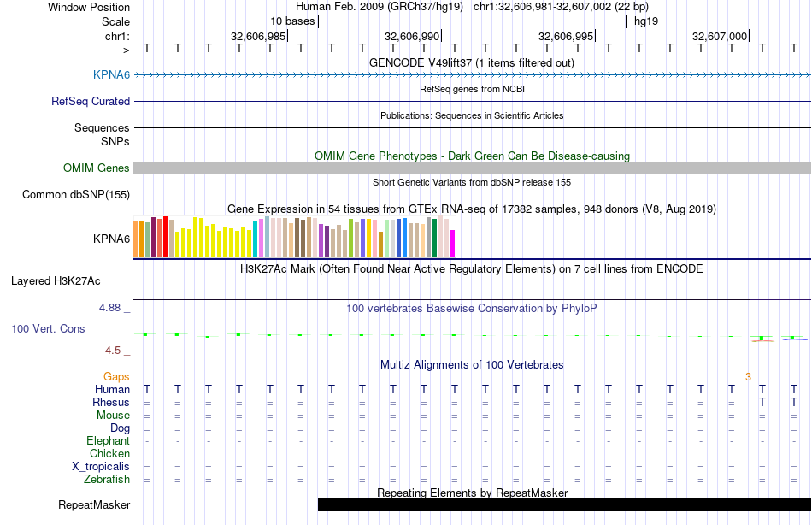Click the gray OMIM Genes bar
This screenshot has height=525, width=812.
point(472,168)
